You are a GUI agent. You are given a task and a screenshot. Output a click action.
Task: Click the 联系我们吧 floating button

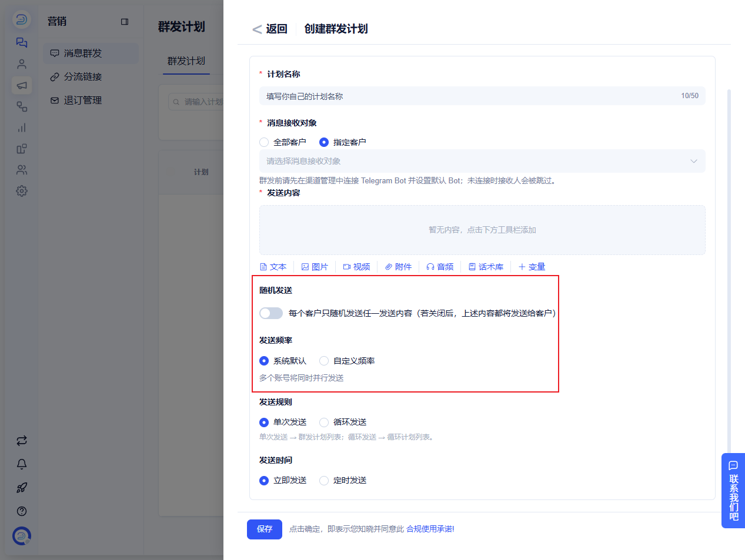click(x=733, y=491)
